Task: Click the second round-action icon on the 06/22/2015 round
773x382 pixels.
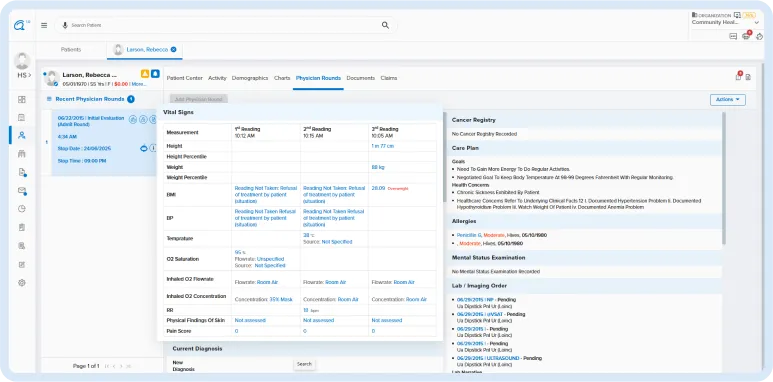Action: point(142,119)
